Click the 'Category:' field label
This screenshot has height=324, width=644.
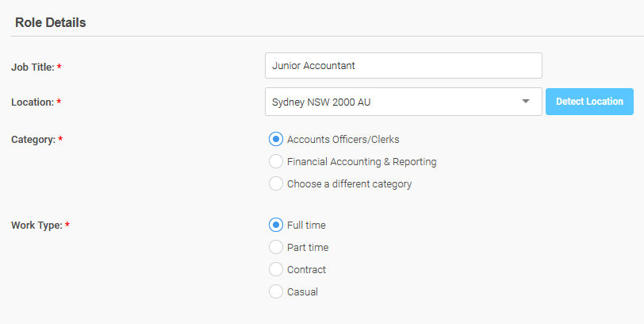click(33, 140)
